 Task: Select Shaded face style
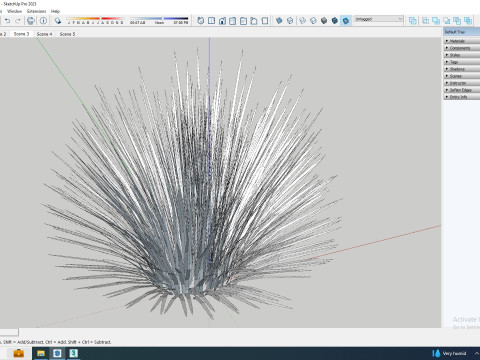coord(324,21)
